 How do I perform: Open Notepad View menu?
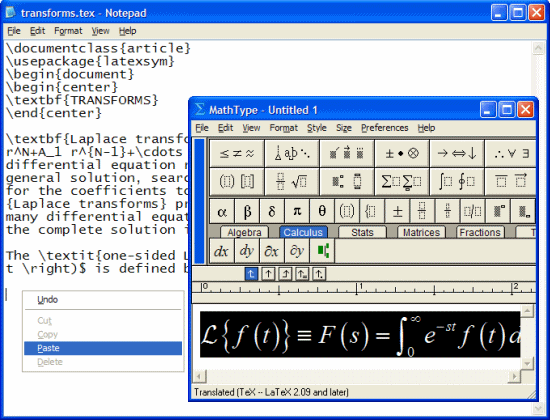coord(100,31)
